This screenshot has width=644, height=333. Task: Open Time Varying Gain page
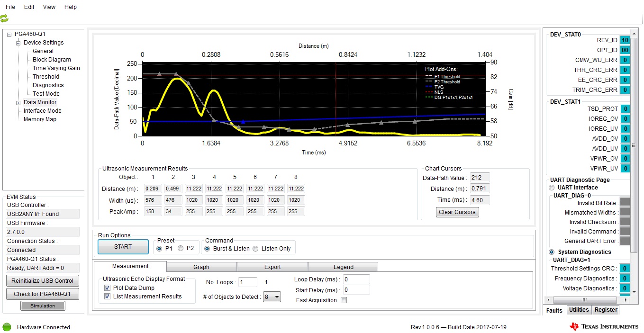[56, 68]
